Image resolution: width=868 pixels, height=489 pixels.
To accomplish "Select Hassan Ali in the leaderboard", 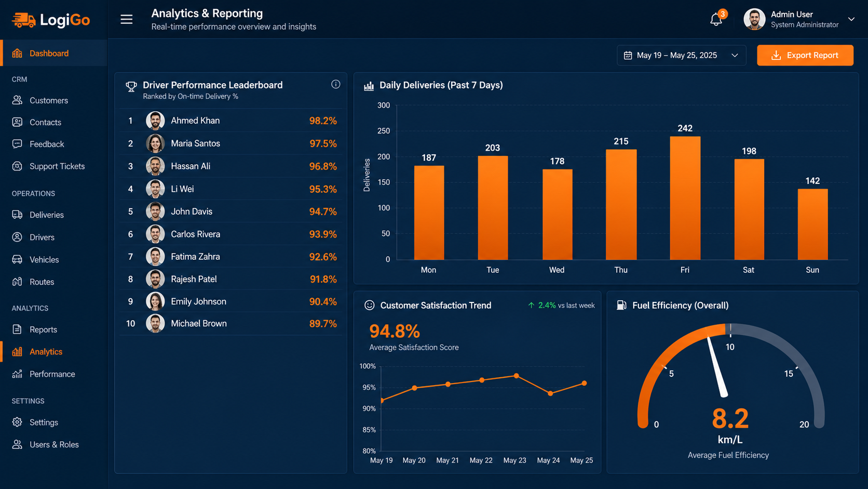I will [x=231, y=166].
